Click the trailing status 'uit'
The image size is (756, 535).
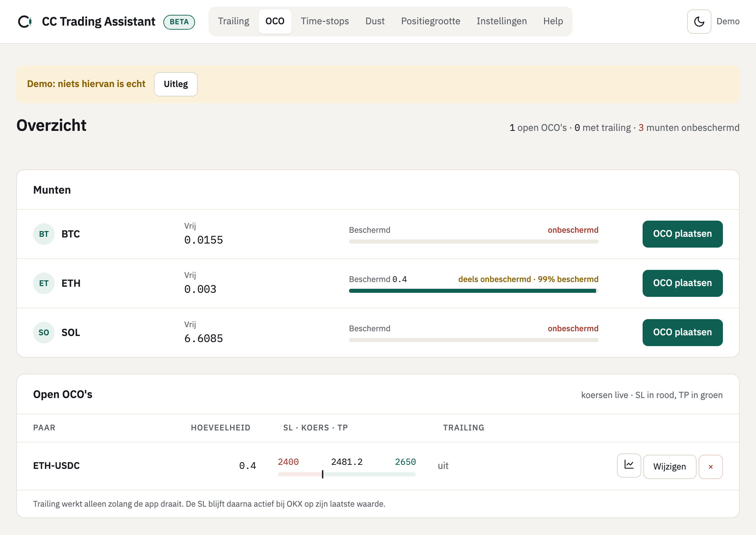pyautogui.click(x=443, y=466)
